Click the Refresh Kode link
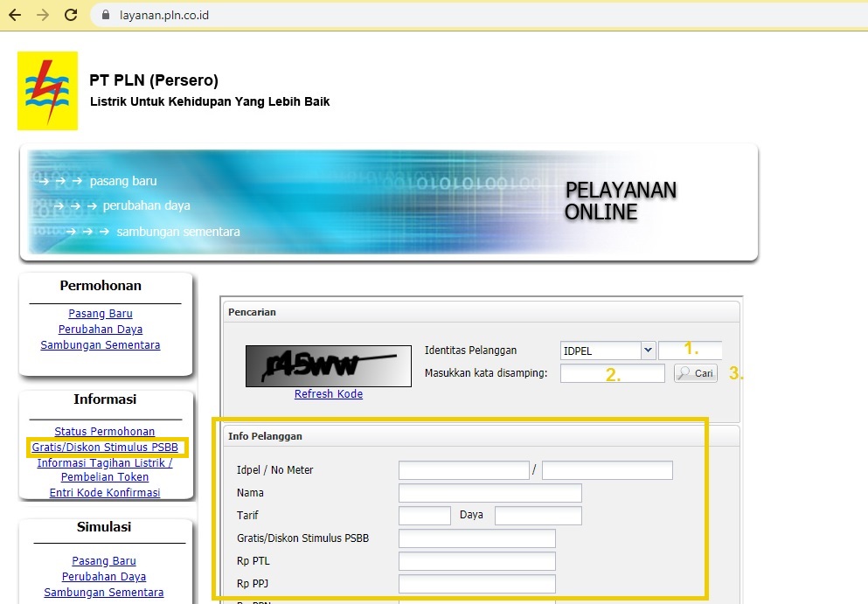 tap(328, 394)
